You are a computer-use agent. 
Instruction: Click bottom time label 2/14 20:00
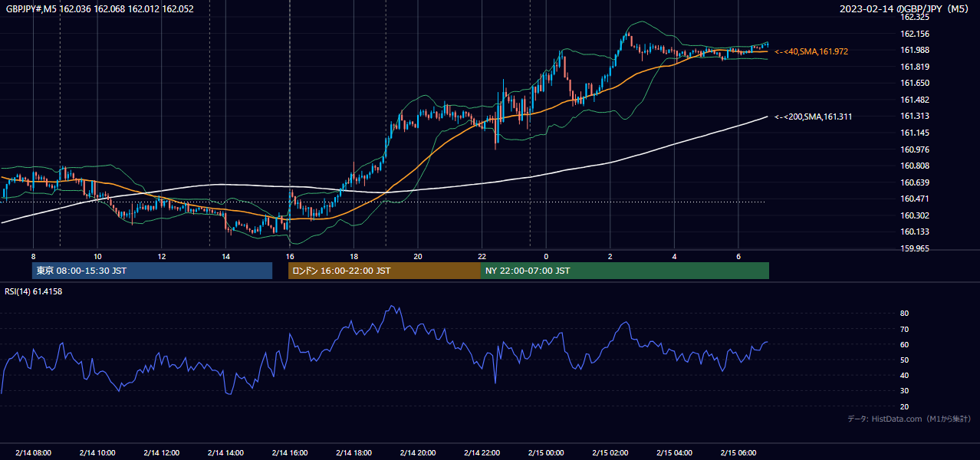pyautogui.click(x=417, y=452)
